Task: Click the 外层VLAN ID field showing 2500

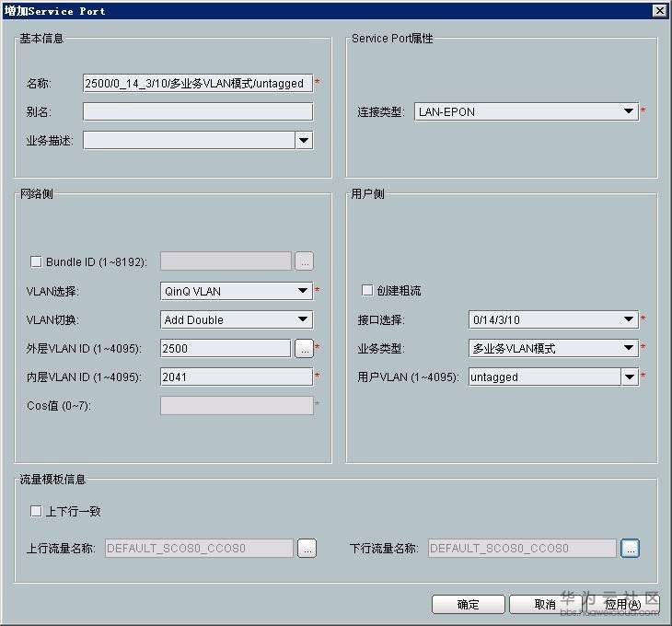Action: (226, 348)
